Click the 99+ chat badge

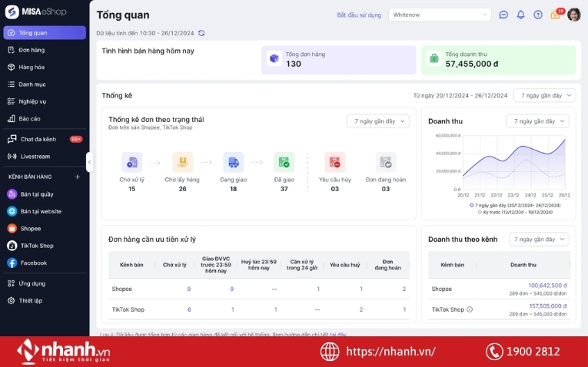[x=76, y=139]
